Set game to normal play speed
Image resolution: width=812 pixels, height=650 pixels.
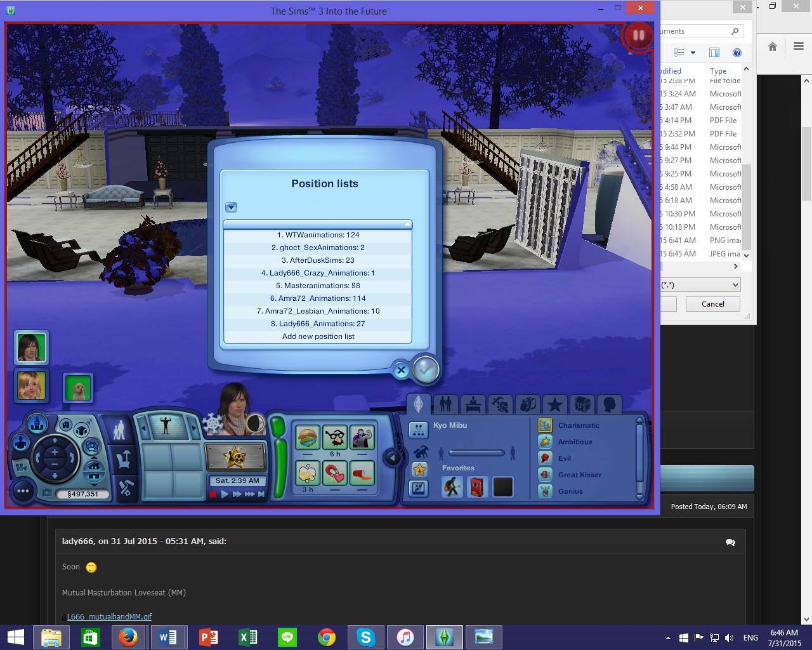tap(225, 494)
